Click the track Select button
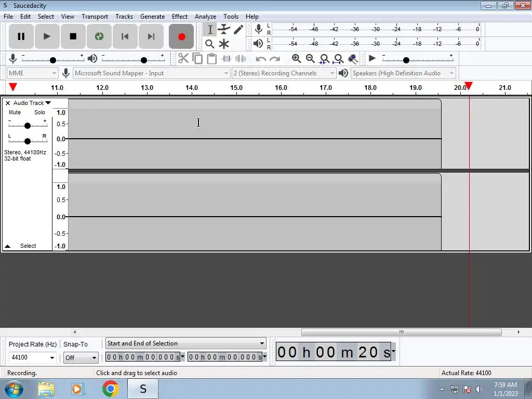 (x=28, y=246)
